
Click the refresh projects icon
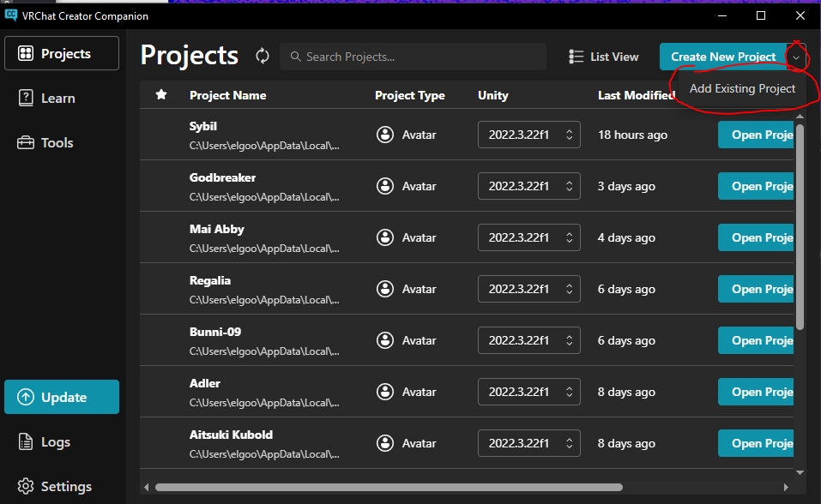click(x=263, y=56)
